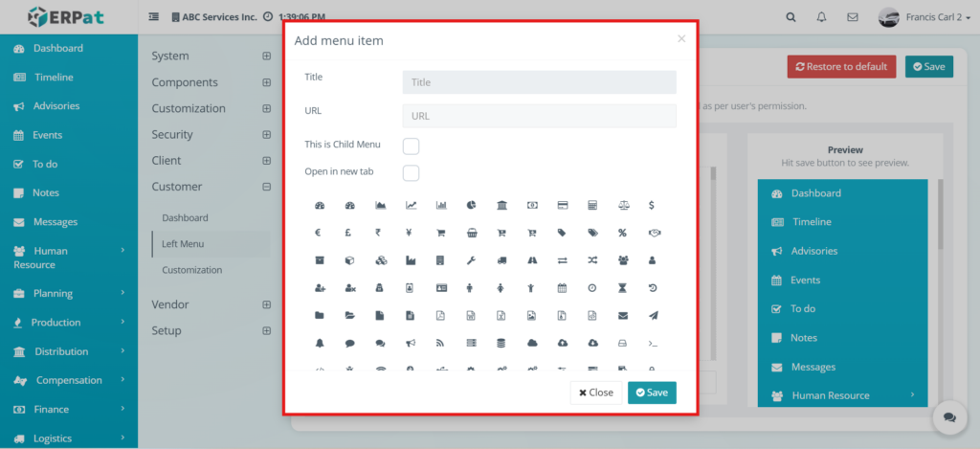Select the bank building icon
This screenshot has width=980, height=449.
click(x=502, y=205)
